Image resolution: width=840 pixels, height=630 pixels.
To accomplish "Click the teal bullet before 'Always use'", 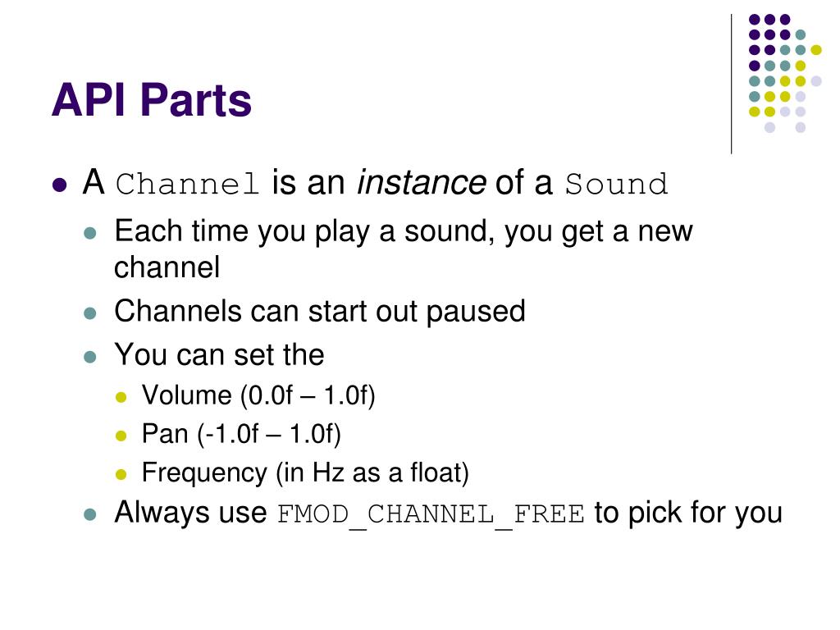I will [x=90, y=515].
